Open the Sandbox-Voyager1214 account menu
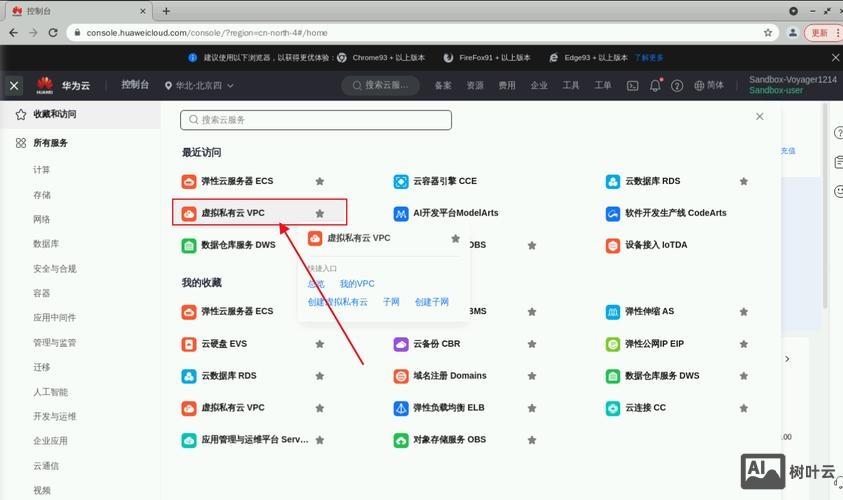Screen dimensions: 843x500 tap(792, 85)
